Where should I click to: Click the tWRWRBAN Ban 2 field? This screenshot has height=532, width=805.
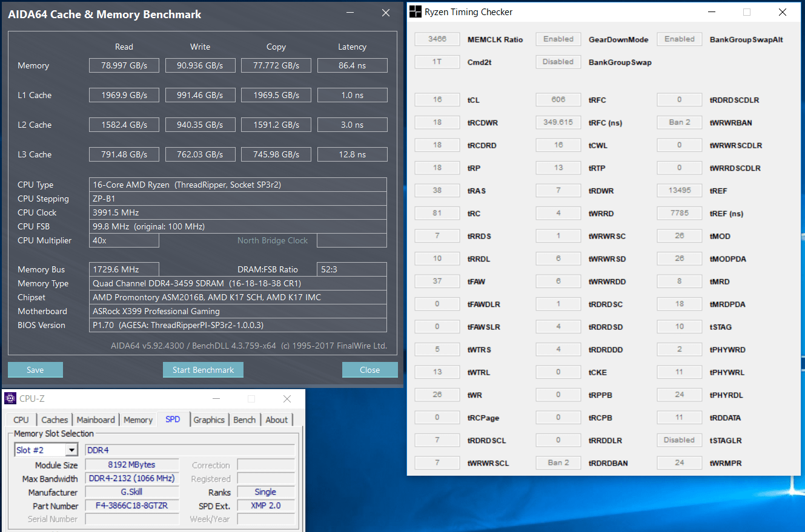point(680,122)
